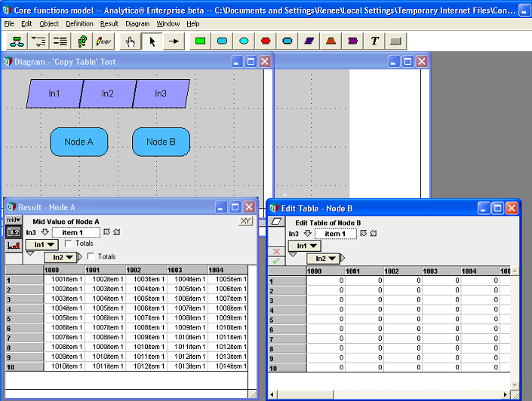The height and width of the screenshot is (401, 532).
Task: Open the Outline view toolbar icon
Action: click(x=38, y=41)
